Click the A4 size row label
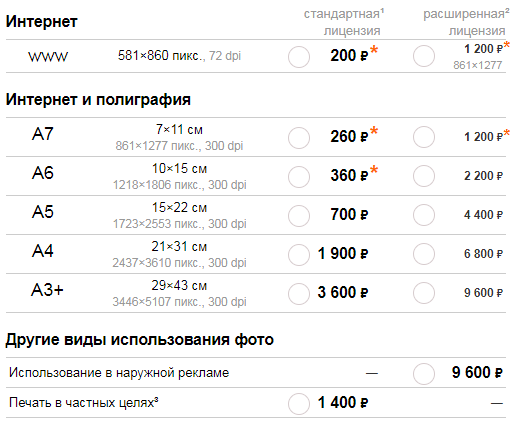 (x=42, y=251)
